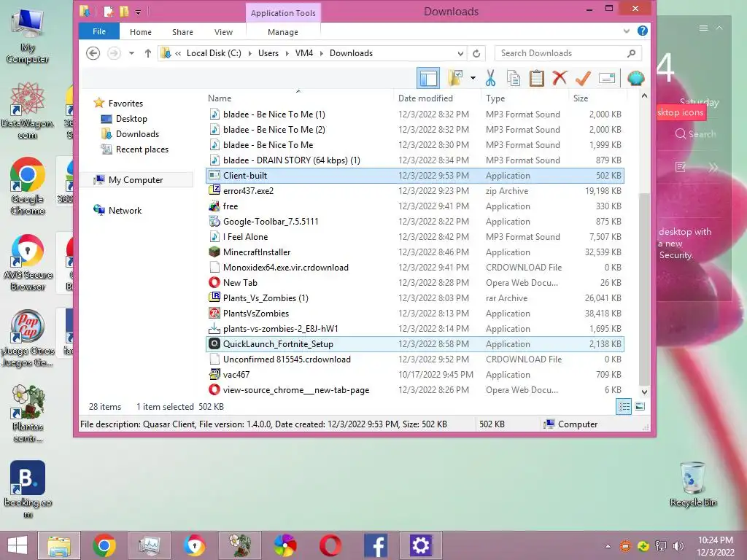Viewport: 747px width, 560px height.
Task: Open dropdown arrow beside new folder icon
Action: pyautogui.click(x=473, y=78)
